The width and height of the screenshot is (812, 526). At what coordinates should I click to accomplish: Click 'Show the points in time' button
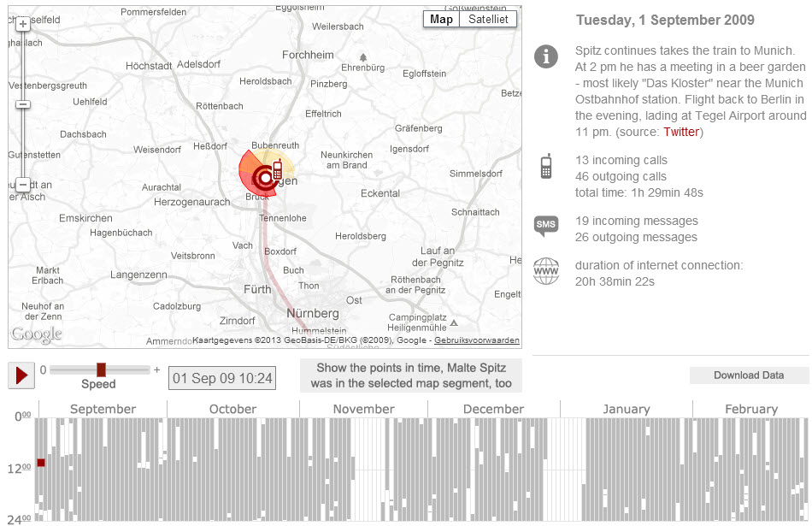tap(411, 375)
